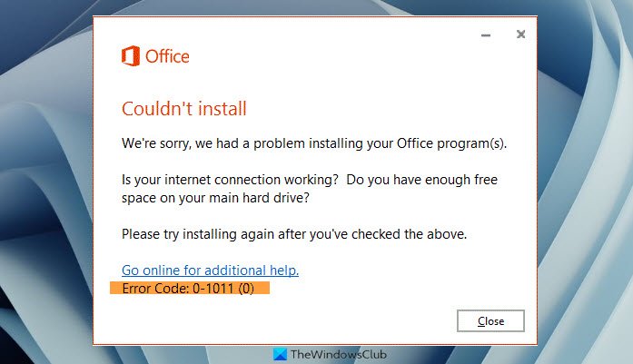
Task: Click the orange Office logo icon
Action: pos(131,56)
